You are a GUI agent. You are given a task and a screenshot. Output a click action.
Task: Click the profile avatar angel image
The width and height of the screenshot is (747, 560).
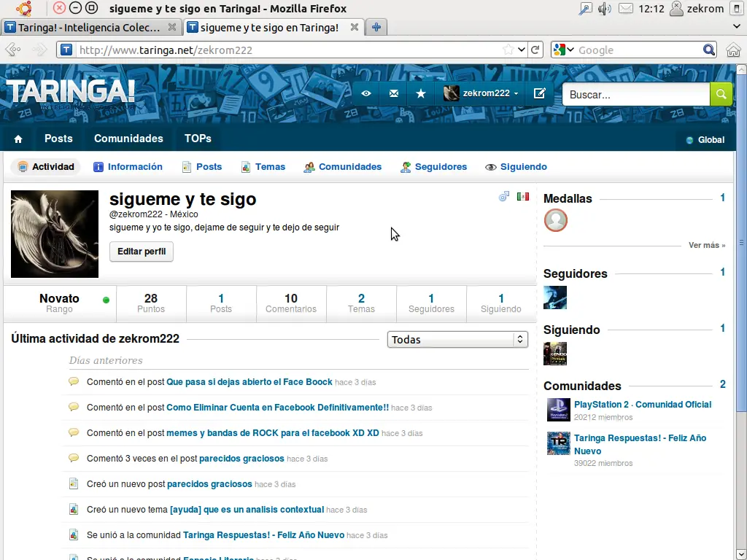(x=55, y=234)
